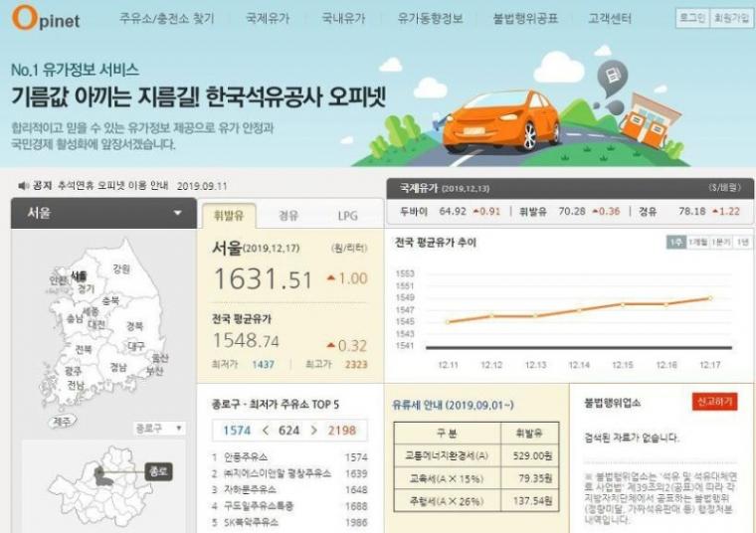This screenshot has width=756, height=533.
Task: Select 경기 on the Korea map
Action: point(86,288)
